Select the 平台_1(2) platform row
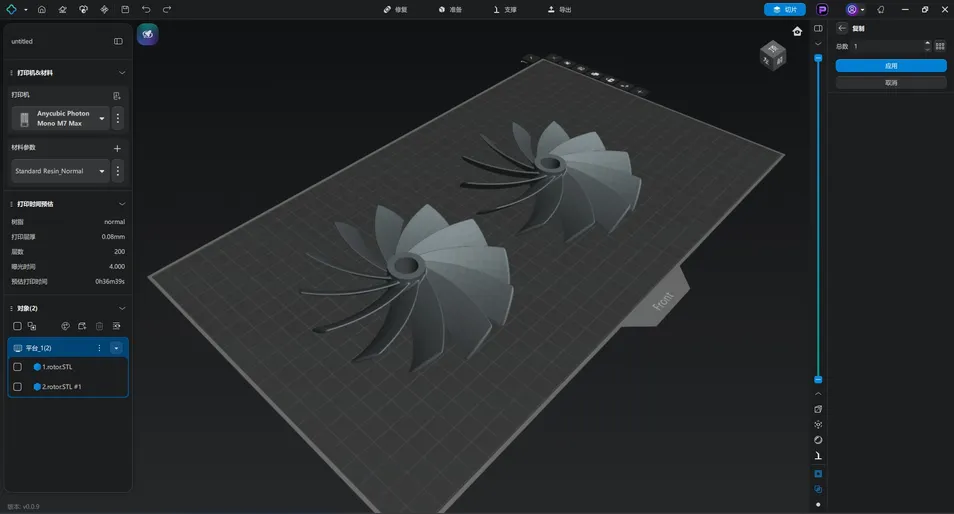This screenshot has height=514, width=954. 68,348
